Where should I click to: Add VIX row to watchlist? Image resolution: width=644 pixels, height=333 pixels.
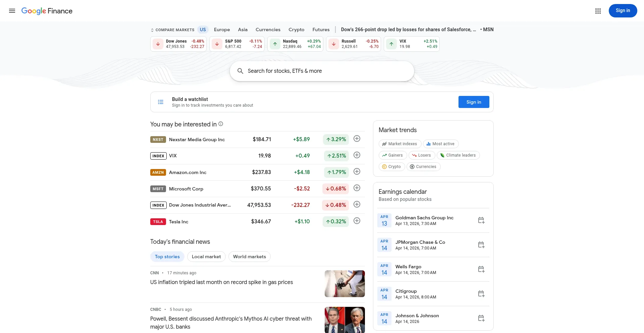tap(357, 155)
